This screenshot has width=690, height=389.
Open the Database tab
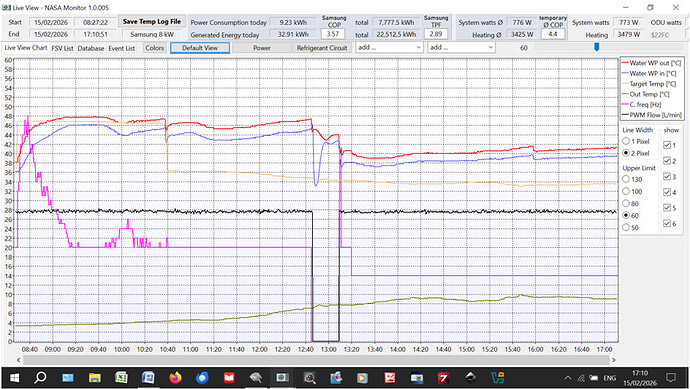tap(91, 48)
